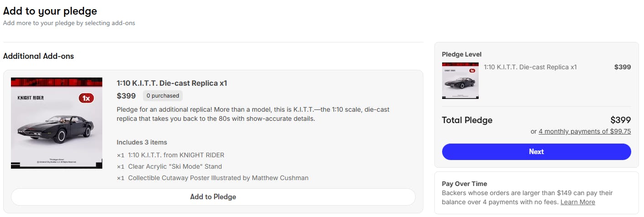Click the $399 price under the add-on title

pos(126,96)
